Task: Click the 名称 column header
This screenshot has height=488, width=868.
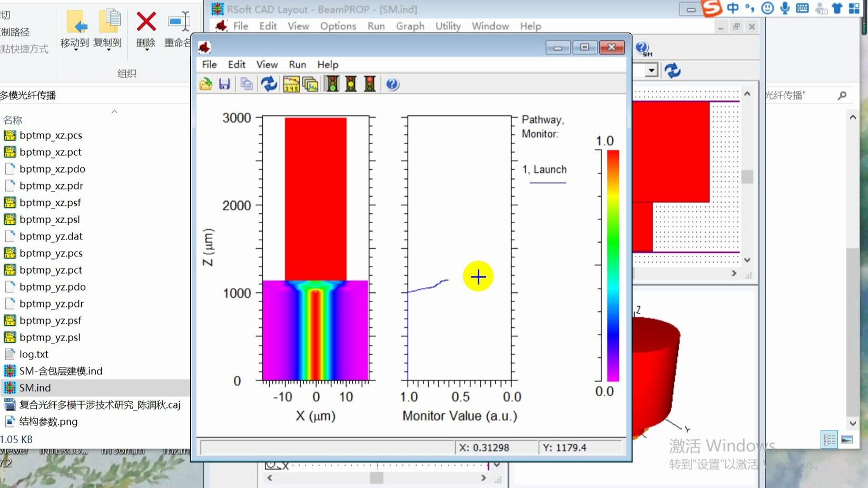Action: tap(13, 120)
